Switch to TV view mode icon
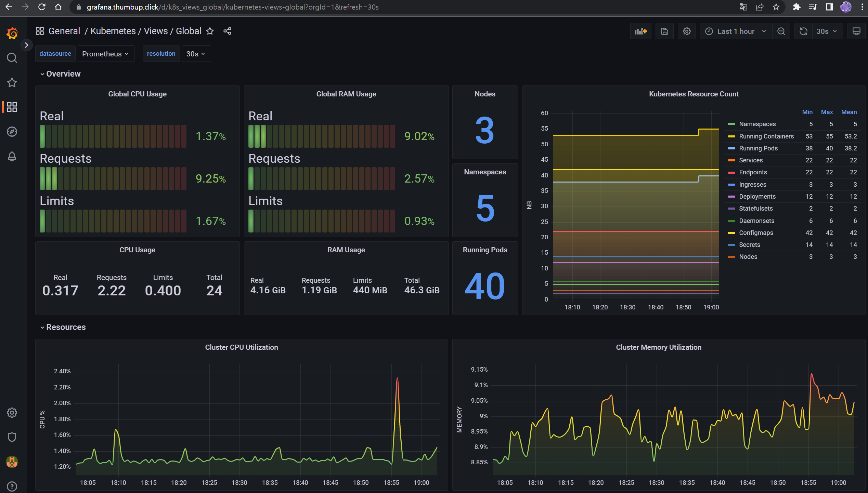 pyautogui.click(x=856, y=31)
